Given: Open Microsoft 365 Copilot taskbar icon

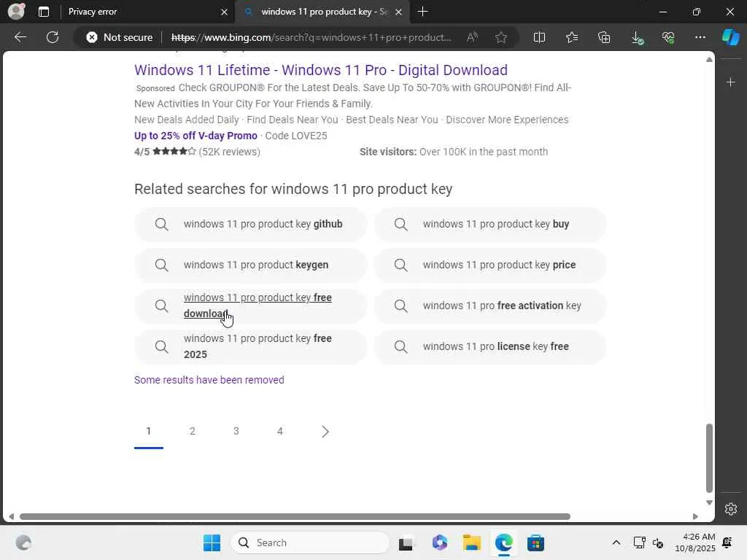Looking at the screenshot, I should [439, 542].
